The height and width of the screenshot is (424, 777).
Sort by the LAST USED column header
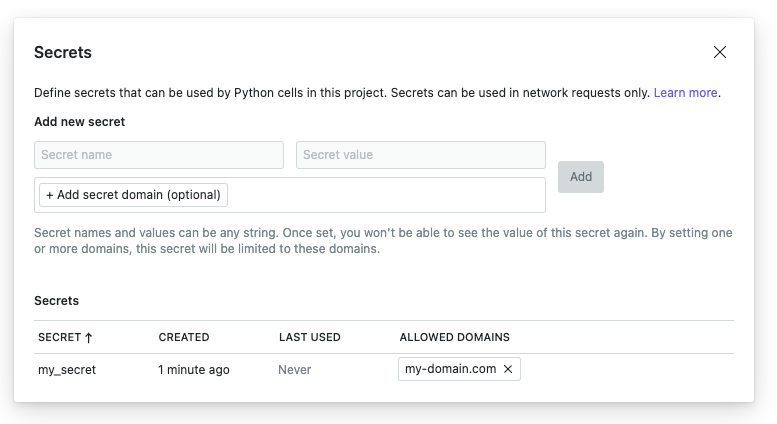pyautogui.click(x=310, y=337)
